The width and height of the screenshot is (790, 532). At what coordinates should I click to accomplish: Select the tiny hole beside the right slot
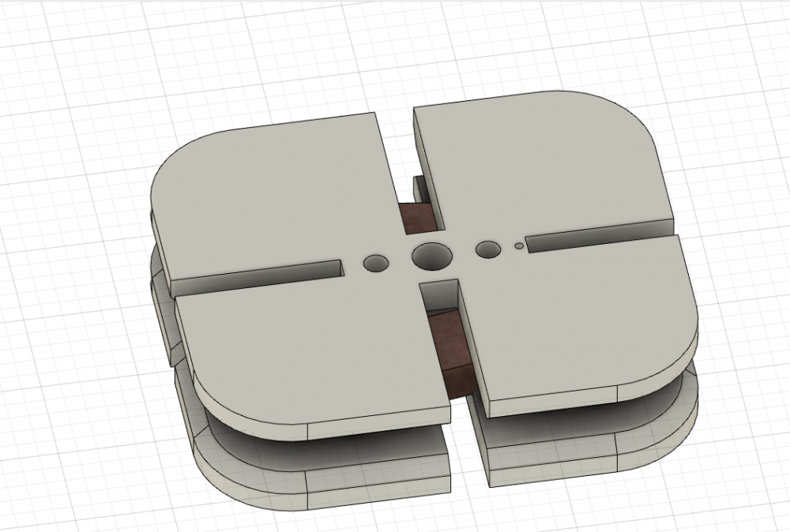click(519, 245)
